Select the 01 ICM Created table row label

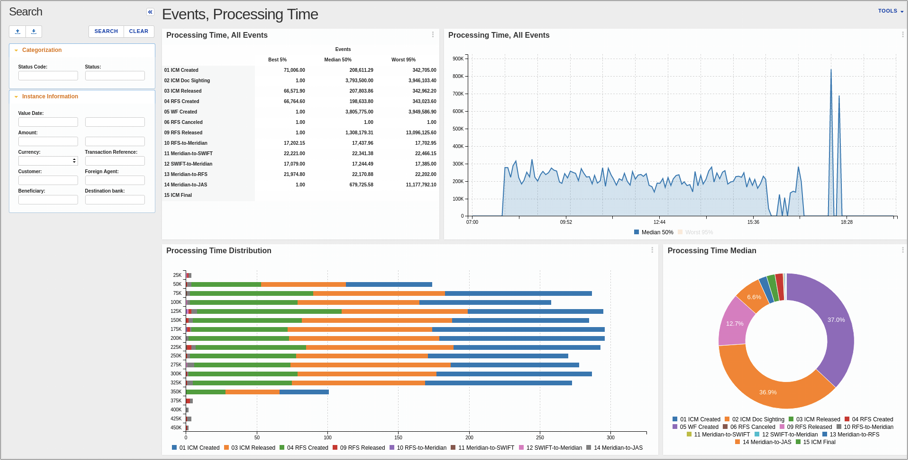pos(181,70)
